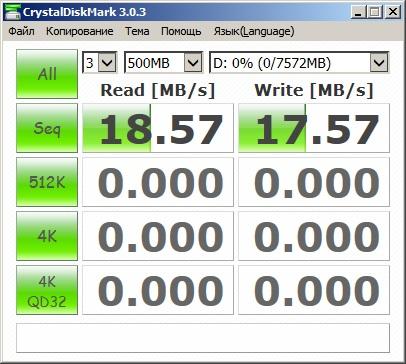Start the 4K QD32 benchmark test
This screenshot has width=406, height=364.
tap(47, 290)
